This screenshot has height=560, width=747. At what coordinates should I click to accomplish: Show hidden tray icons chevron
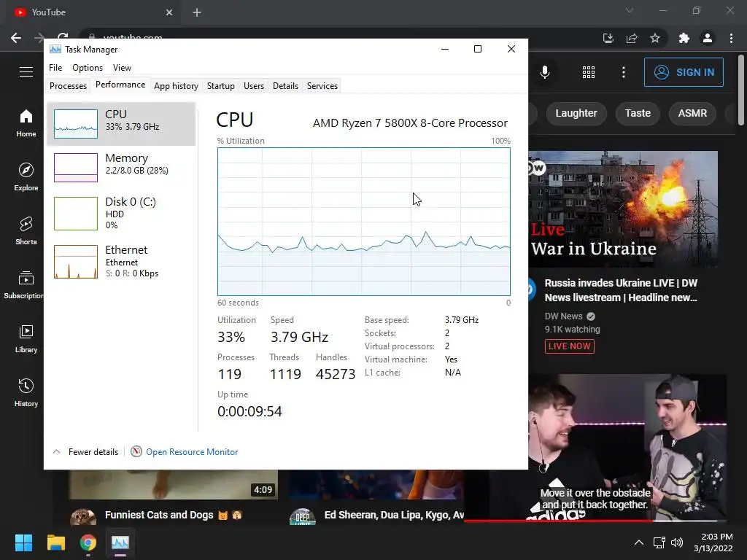point(639,542)
